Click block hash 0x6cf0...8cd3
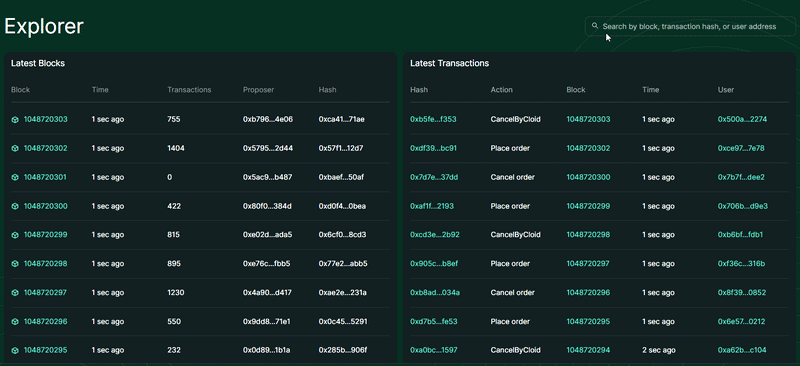 (x=342, y=235)
